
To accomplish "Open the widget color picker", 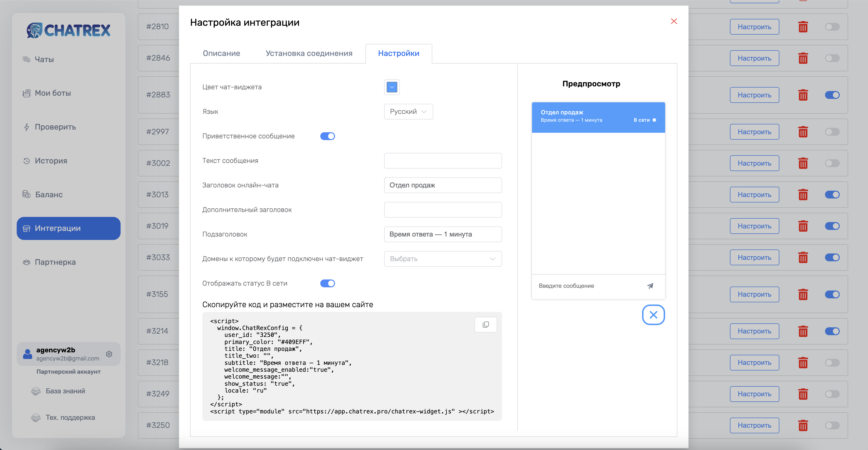I will (392, 87).
